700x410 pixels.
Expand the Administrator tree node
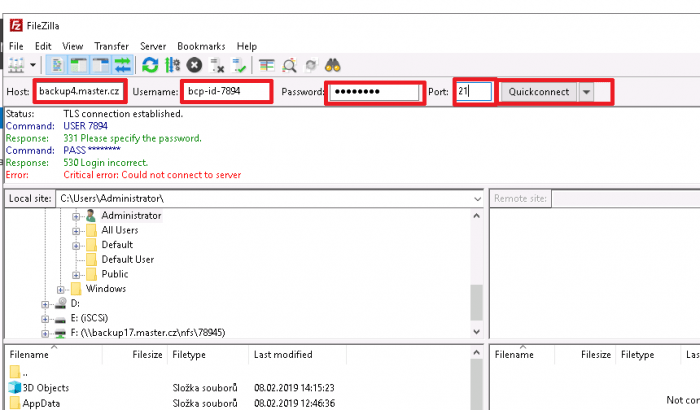click(x=76, y=216)
